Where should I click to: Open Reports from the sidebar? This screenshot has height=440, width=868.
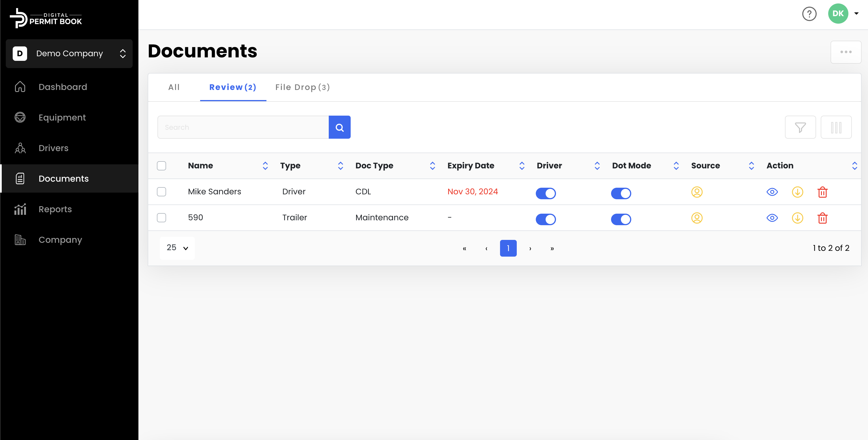55,209
